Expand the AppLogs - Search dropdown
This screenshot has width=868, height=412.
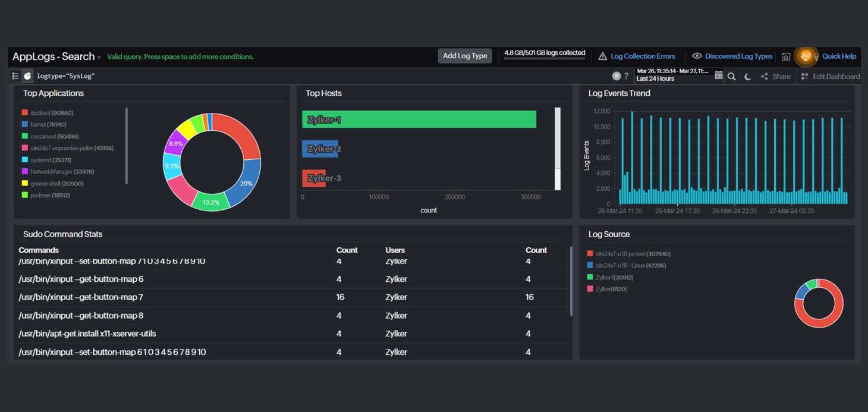99,56
